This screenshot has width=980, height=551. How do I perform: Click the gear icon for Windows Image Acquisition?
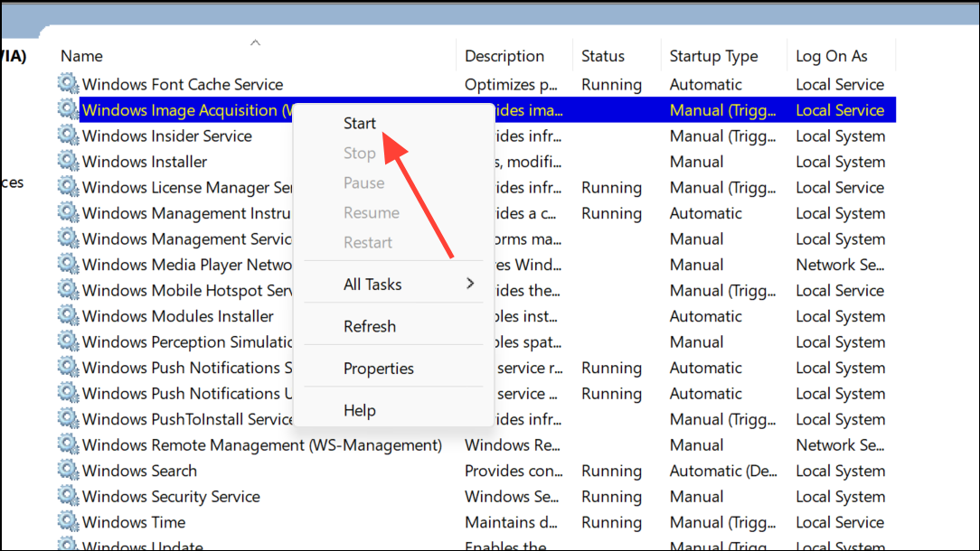pyautogui.click(x=68, y=108)
